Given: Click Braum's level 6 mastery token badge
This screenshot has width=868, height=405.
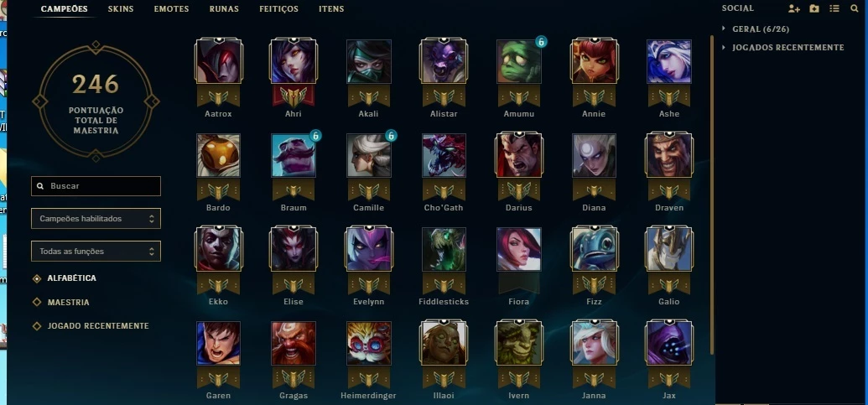Looking at the screenshot, I should point(315,136).
